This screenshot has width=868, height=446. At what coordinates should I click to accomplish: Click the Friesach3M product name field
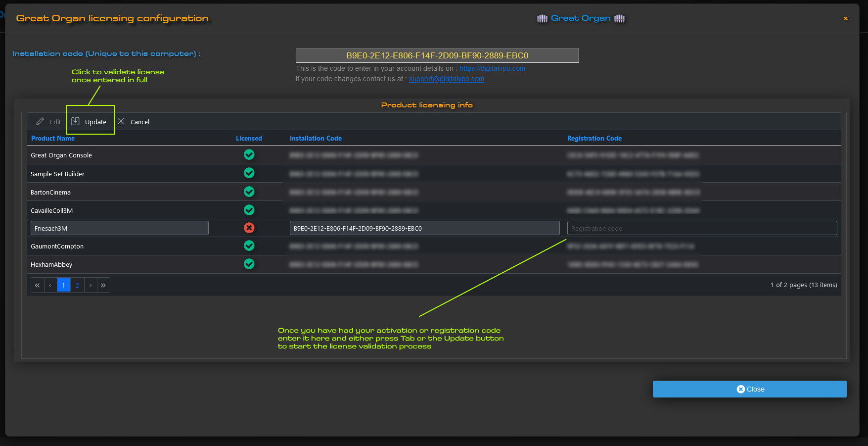click(120, 228)
